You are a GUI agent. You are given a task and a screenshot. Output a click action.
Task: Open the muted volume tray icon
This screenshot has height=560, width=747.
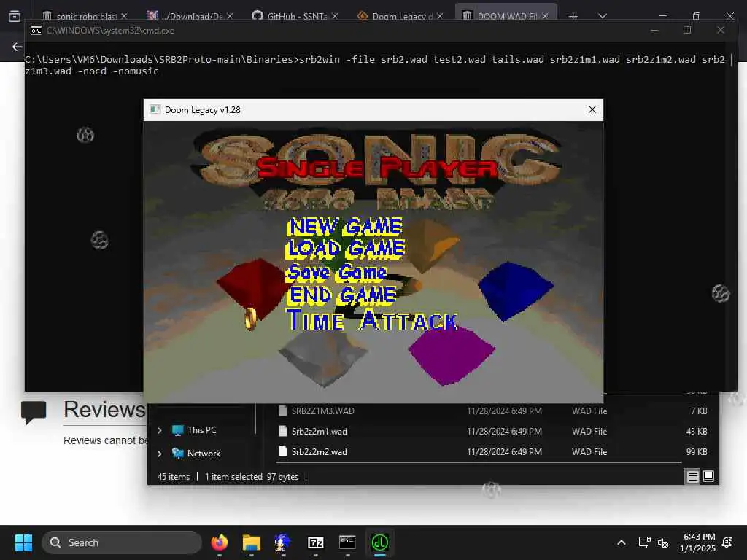(663, 542)
